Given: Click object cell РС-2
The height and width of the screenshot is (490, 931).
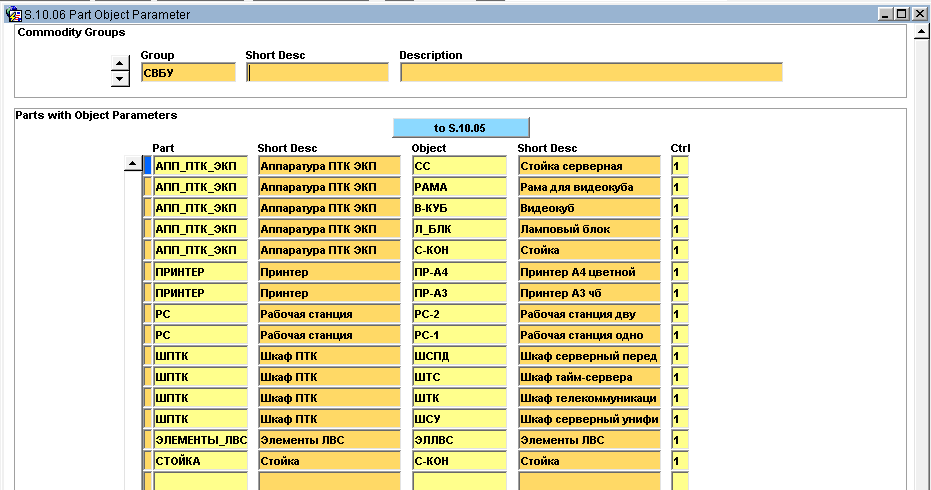Looking at the screenshot, I should pyautogui.click(x=460, y=314).
